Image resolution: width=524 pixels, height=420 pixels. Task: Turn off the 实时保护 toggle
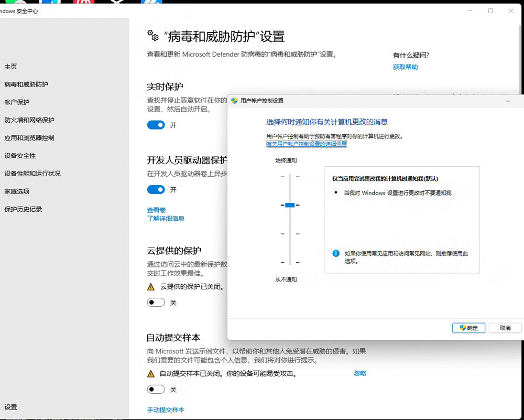pyautogui.click(x=156, y=125)
